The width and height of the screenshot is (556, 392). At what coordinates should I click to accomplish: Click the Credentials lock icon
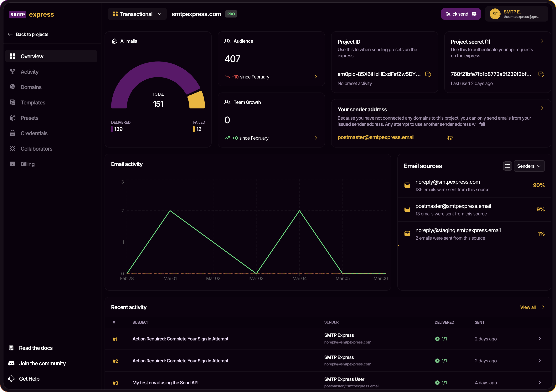pos(13,133)
